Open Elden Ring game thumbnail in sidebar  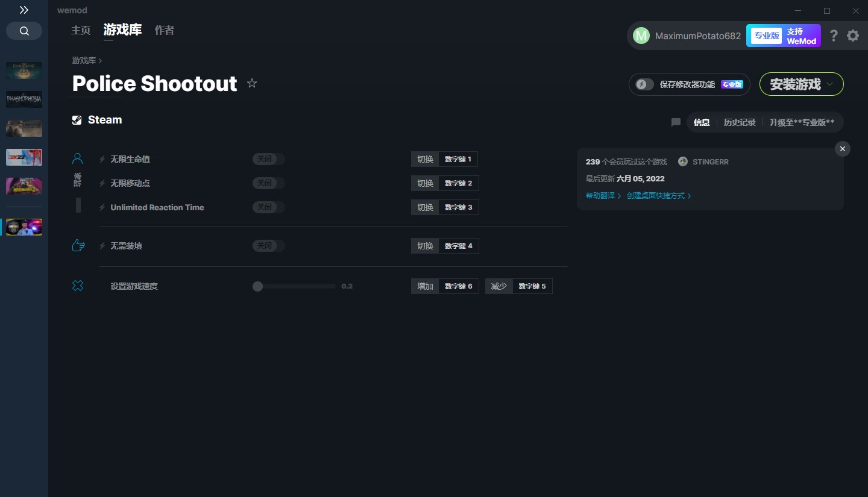pyautogui.click(x=24, y=70)
